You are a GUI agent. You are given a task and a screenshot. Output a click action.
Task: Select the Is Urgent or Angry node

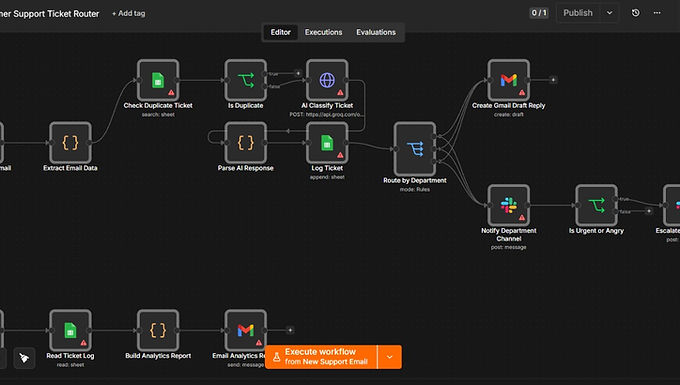click(596, 205)
